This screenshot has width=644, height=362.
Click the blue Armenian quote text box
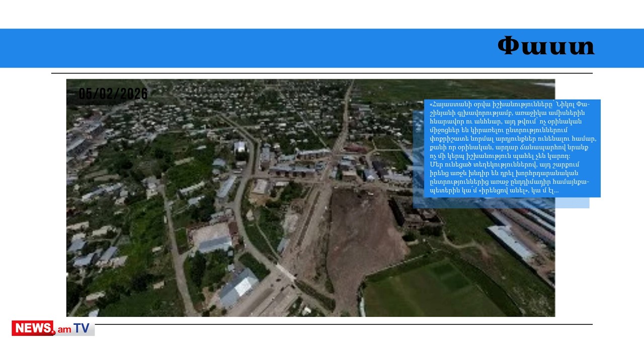512,148
